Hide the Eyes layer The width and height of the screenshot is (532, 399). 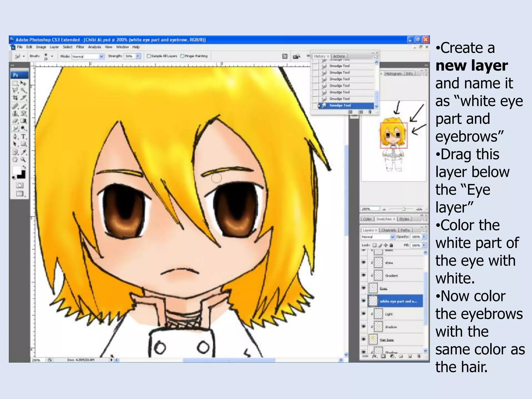coord(364,288)
